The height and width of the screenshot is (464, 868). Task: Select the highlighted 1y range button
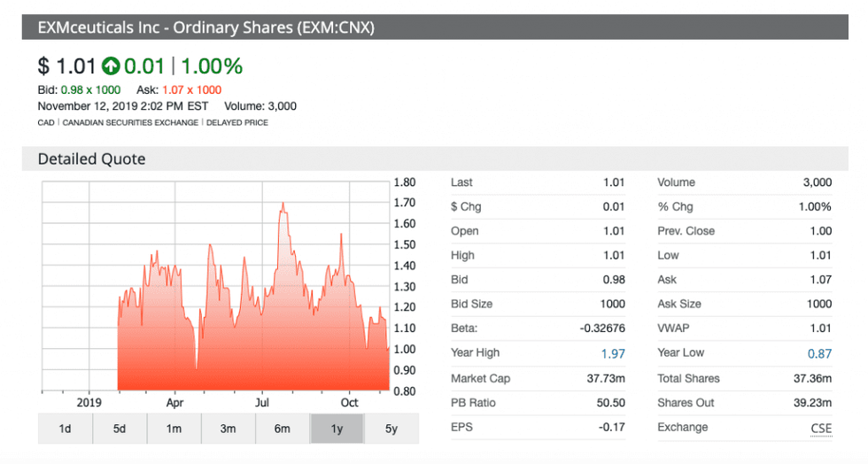coord(337,429)
